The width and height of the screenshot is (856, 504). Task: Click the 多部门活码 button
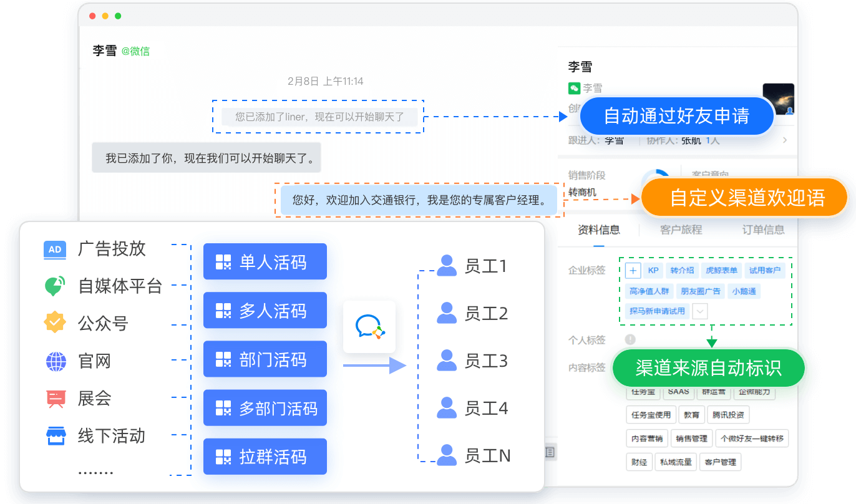(x=265, y=407)
